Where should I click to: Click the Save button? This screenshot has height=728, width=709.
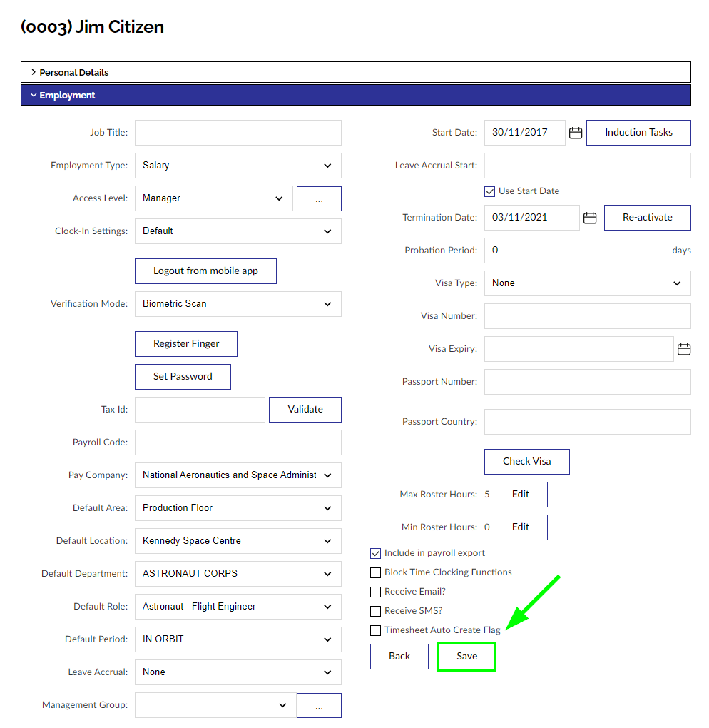[x=466, y=657]
